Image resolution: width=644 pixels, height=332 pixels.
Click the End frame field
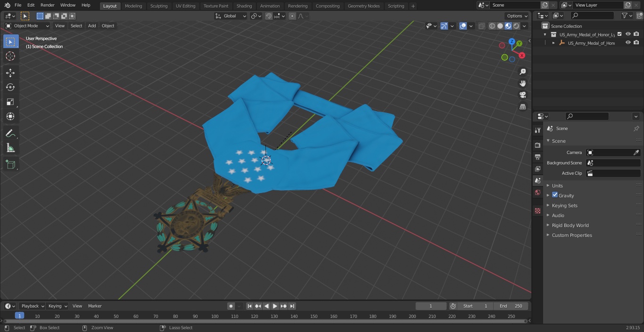(511, 306)
